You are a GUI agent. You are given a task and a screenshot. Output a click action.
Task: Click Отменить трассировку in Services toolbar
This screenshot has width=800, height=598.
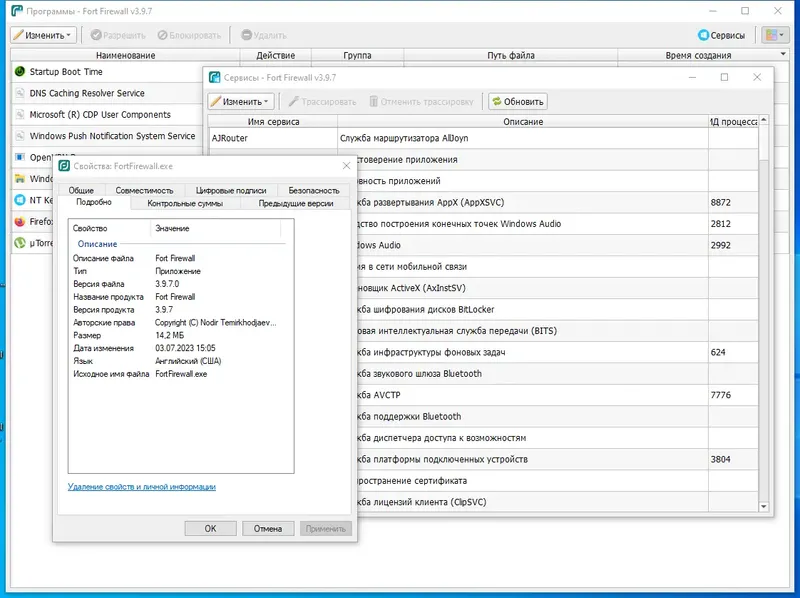coord(421,102)
